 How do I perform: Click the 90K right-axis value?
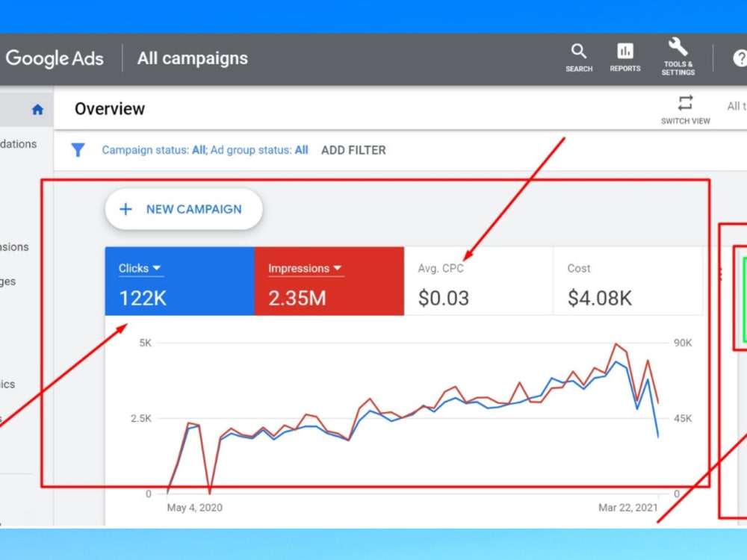click(683, 343)
